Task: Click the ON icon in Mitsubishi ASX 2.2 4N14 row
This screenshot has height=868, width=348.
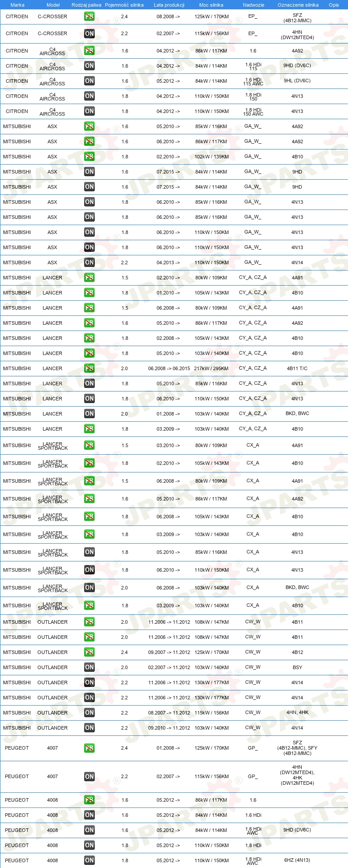Action: tap(89, 262)
